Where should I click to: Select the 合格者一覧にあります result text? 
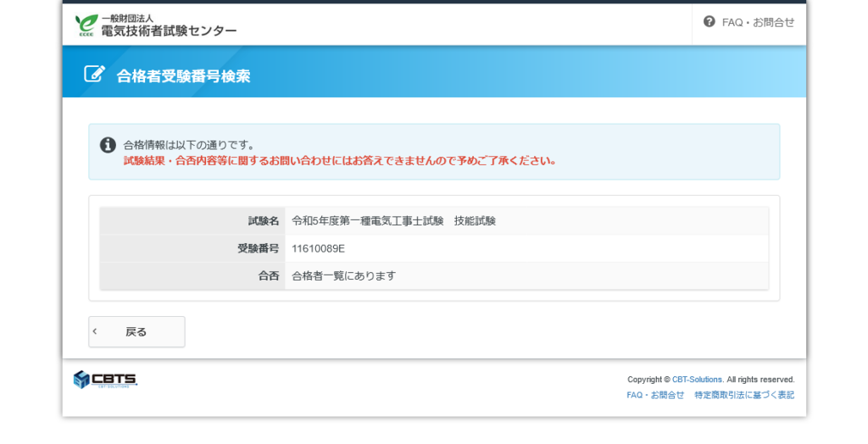343,276
